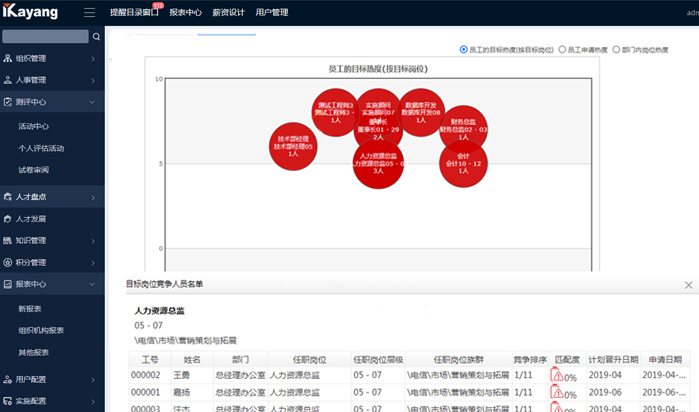Image resolution: width=699 pixels, height=412 pixels.
Task: Open 组织机构报表 in the sidebar
Action: pyautogui.click(x=41, y=330)
